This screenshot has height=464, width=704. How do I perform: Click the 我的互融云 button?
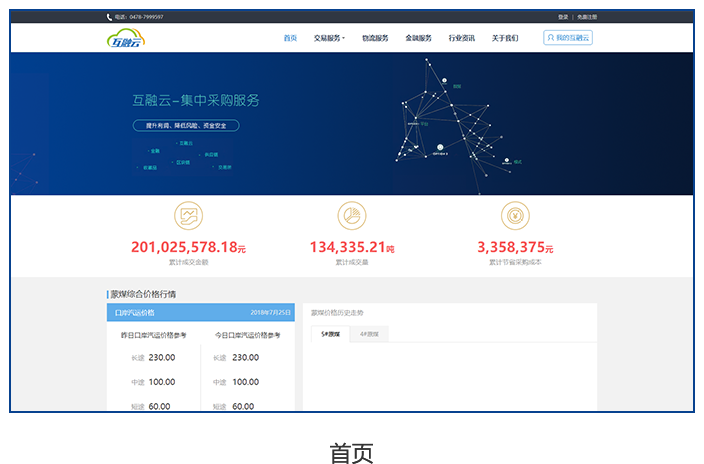point(568,38)
